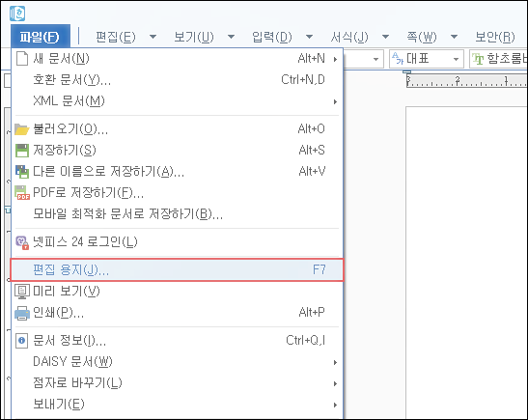The image size is (528, 420).
Task: Click the 문서 정보 info icon
Action: click(x=22, y=341)
